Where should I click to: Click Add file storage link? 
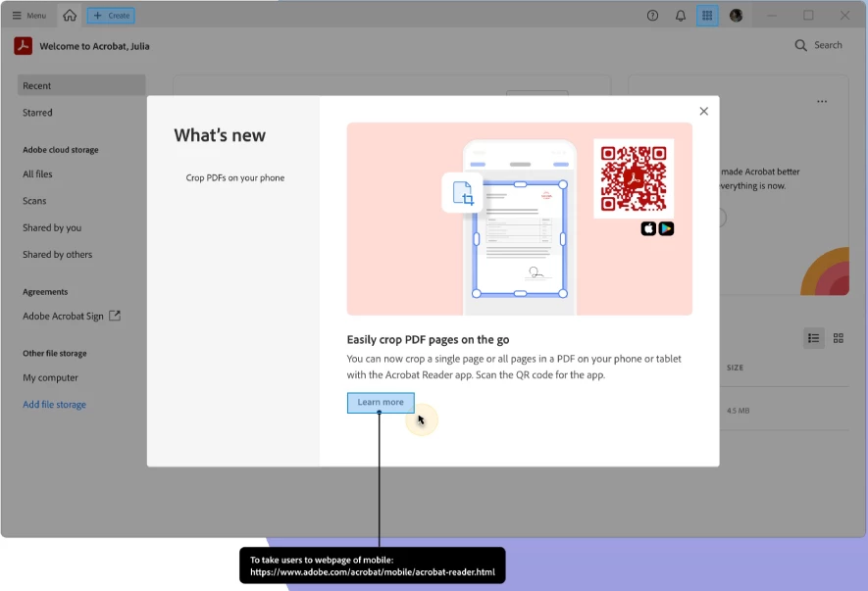(x=54, y=405)
